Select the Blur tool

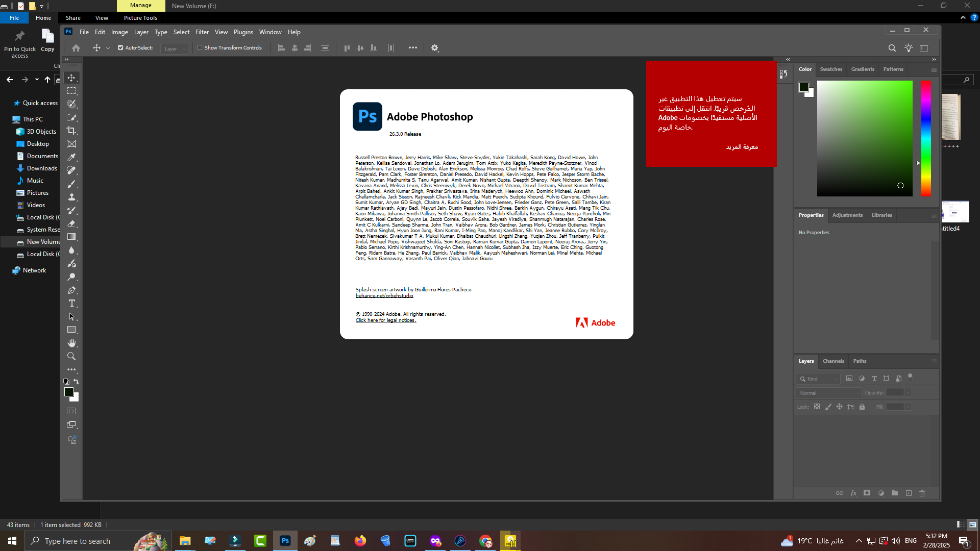click(71, 250)
